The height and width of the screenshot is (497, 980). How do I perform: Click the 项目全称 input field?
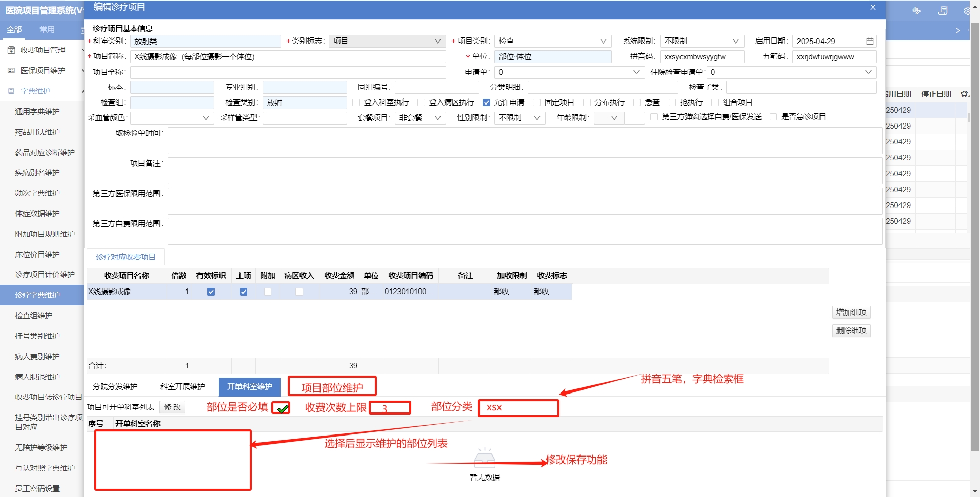(288, 72)
